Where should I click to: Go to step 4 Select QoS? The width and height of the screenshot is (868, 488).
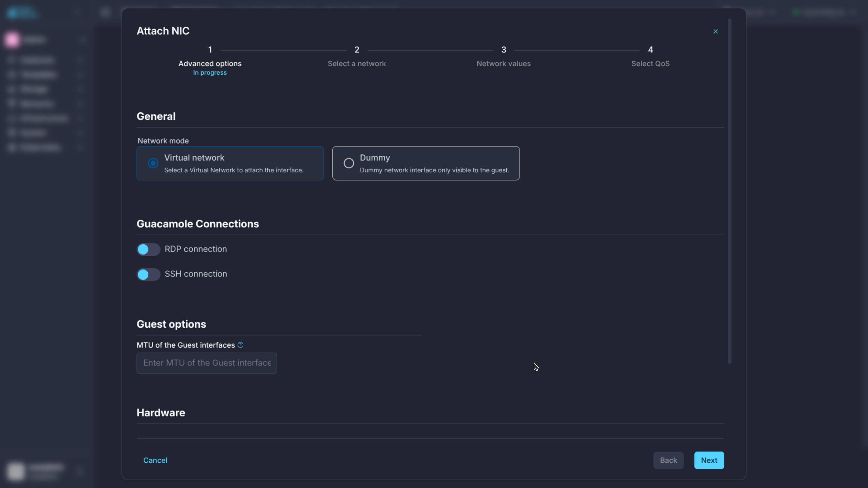pos(650,57)
